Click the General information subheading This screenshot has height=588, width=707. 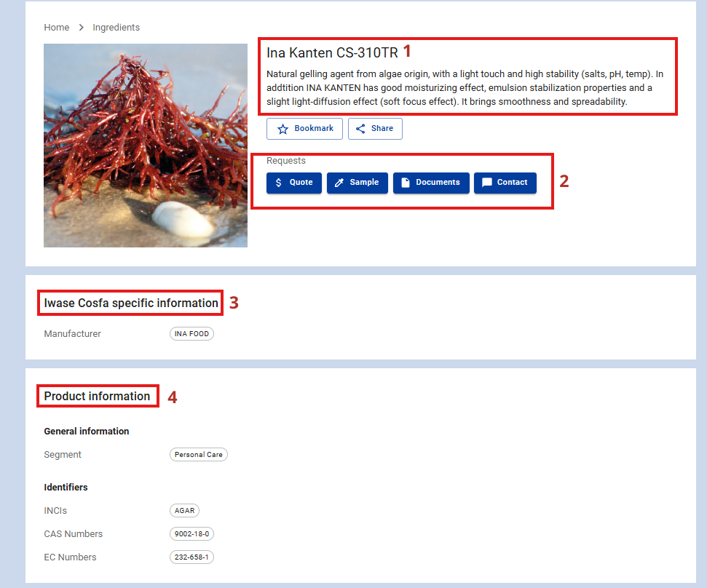(x=87, y=432)
